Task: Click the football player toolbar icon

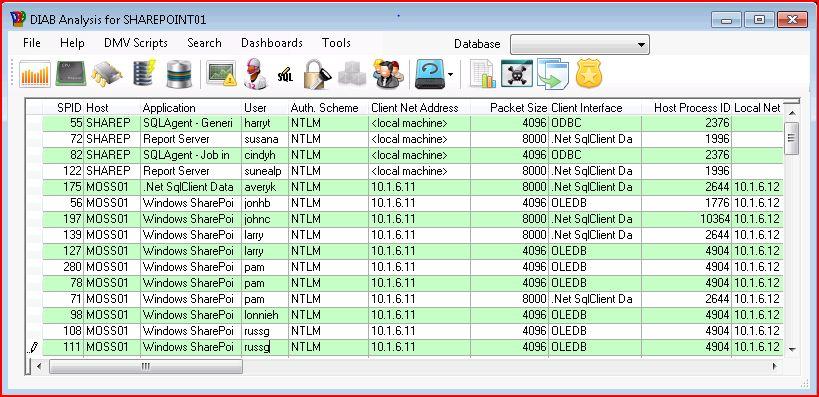Action: tap(256, 74)
